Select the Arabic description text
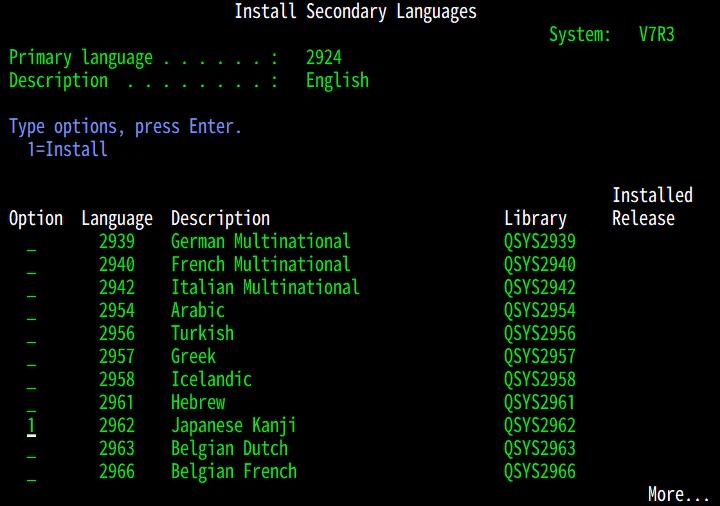Viewport: 720px width, 506px height. 197,310
